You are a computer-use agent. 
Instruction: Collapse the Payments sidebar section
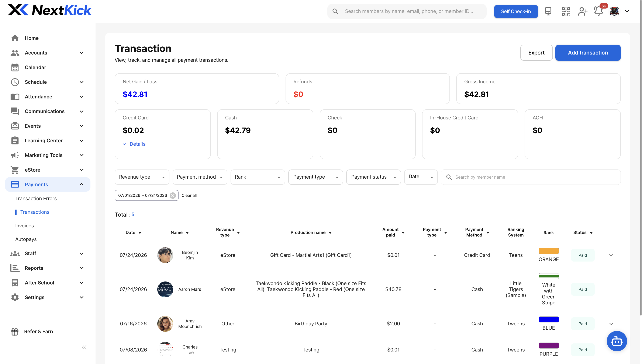click(x=81, y=184)
